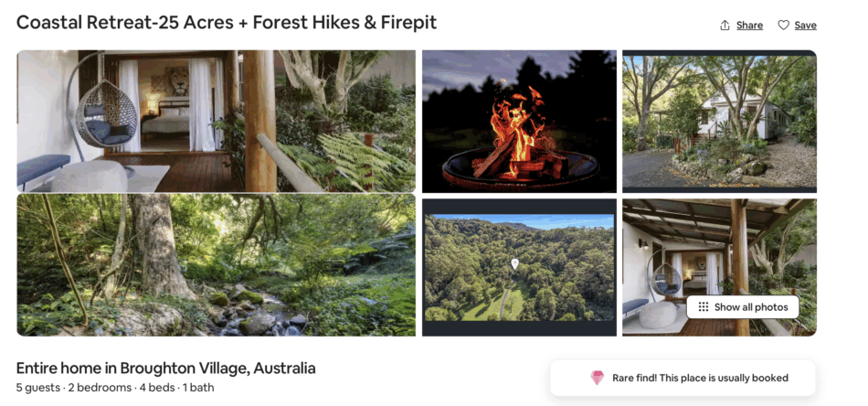
Task: Open the forest creek photo
Action: click(x=216, y=265)
